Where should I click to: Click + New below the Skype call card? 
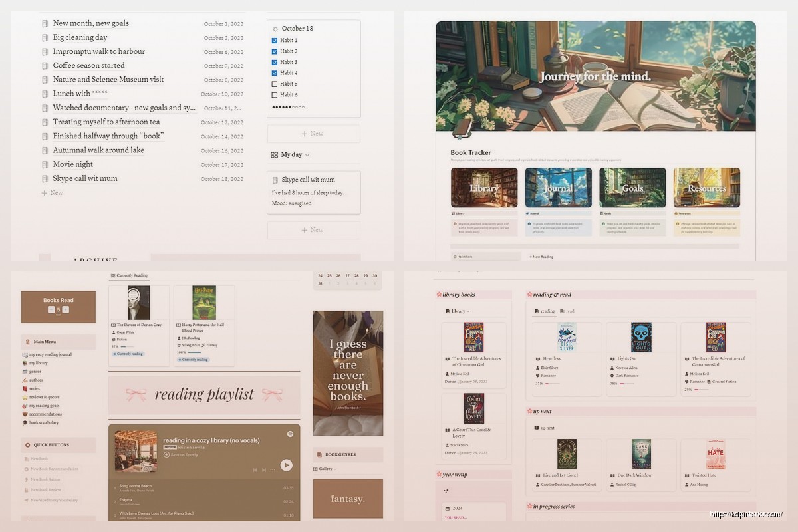[x=313, y=230]
